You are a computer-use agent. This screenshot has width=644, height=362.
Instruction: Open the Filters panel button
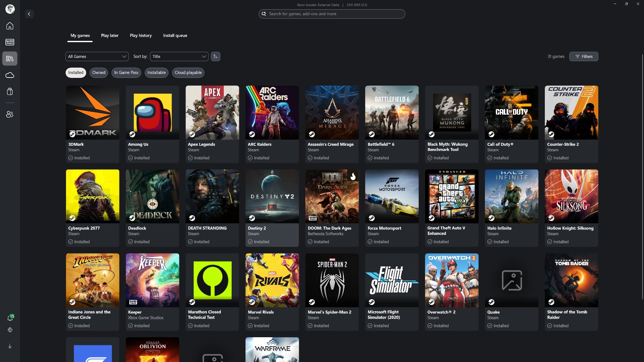click(583, 57)
